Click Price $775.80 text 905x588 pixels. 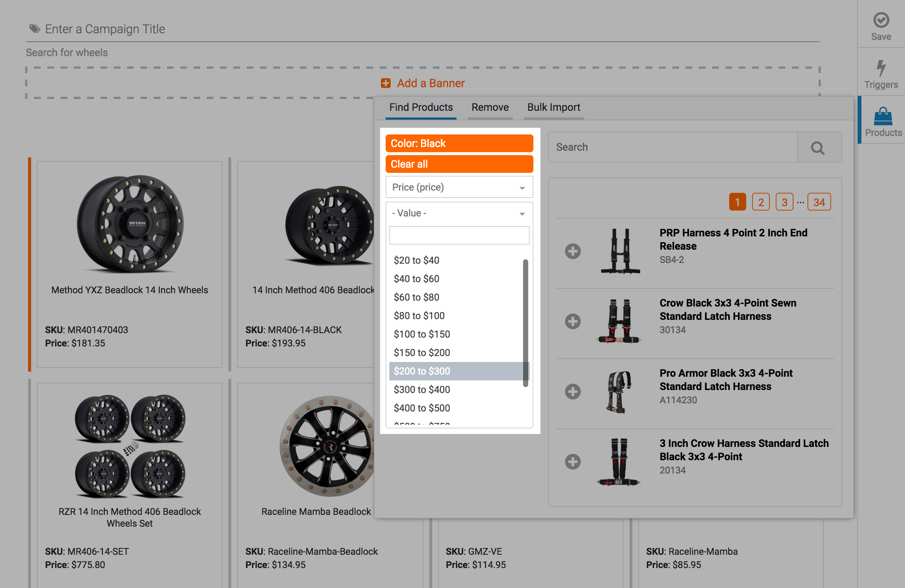coord(75,565)
